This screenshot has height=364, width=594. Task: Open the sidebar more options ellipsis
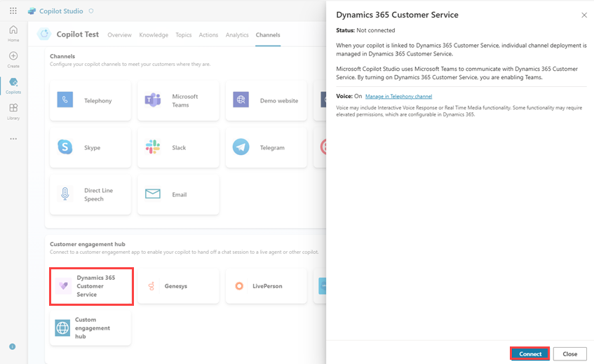point(13,139)
